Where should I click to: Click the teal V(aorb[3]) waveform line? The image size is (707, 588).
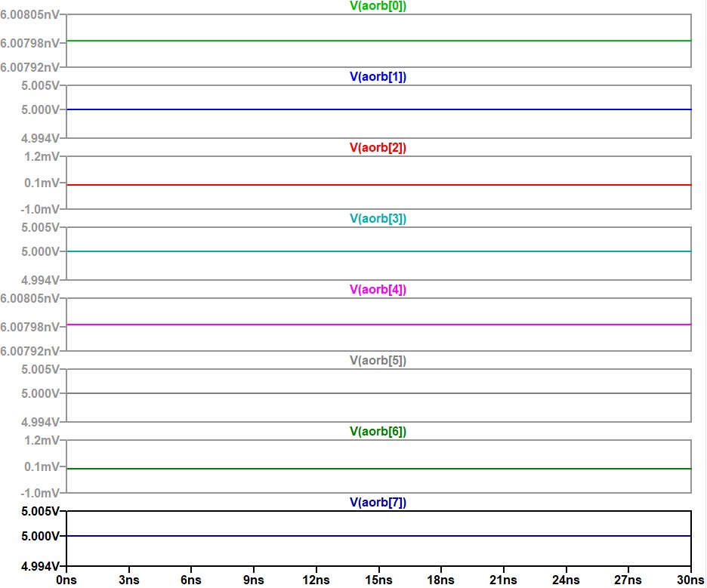pyautogui.click(x=378, y=251)
